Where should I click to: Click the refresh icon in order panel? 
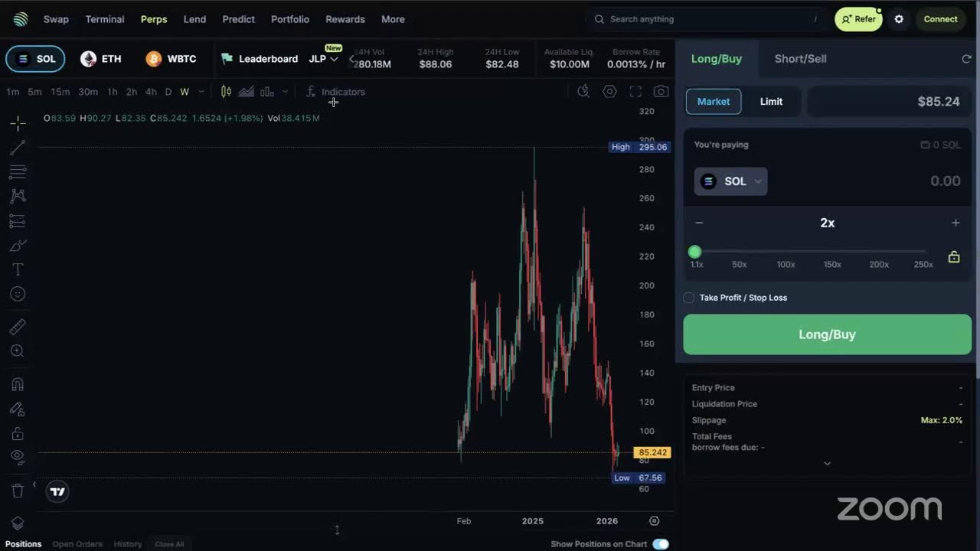[966, 59]
